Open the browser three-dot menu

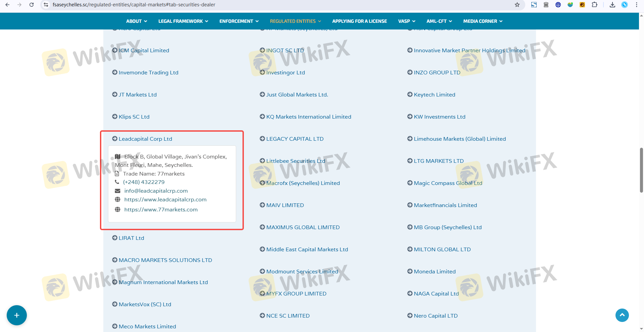(x=637, y=5)
